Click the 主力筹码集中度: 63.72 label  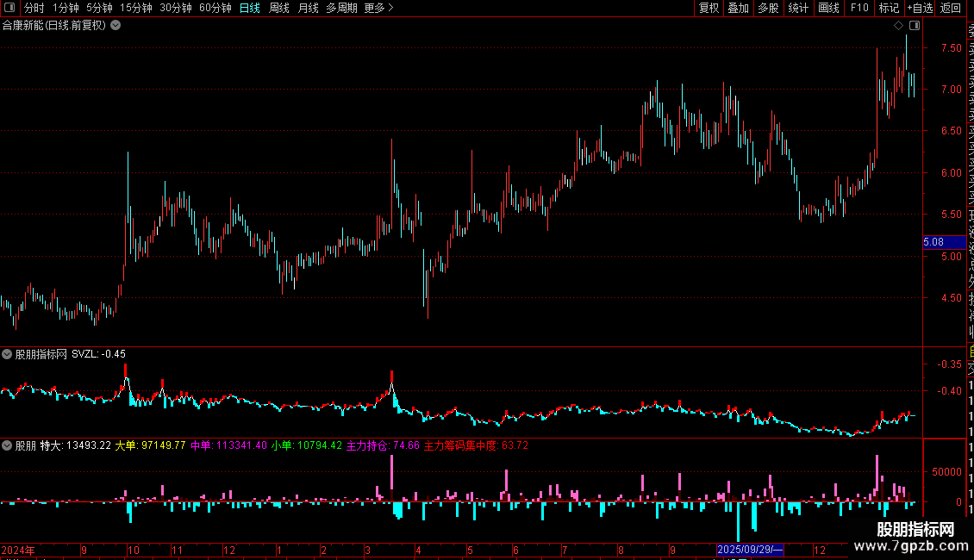[x=476, y=445]
